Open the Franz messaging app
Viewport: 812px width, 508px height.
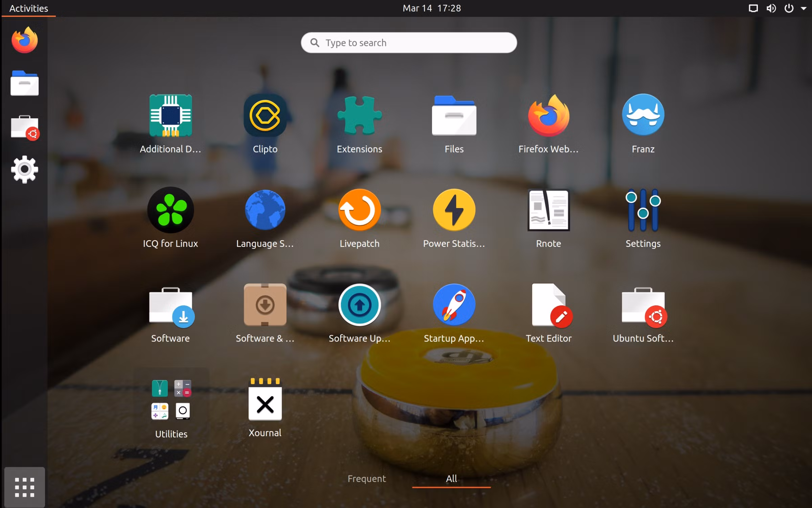tap(643, 115)
